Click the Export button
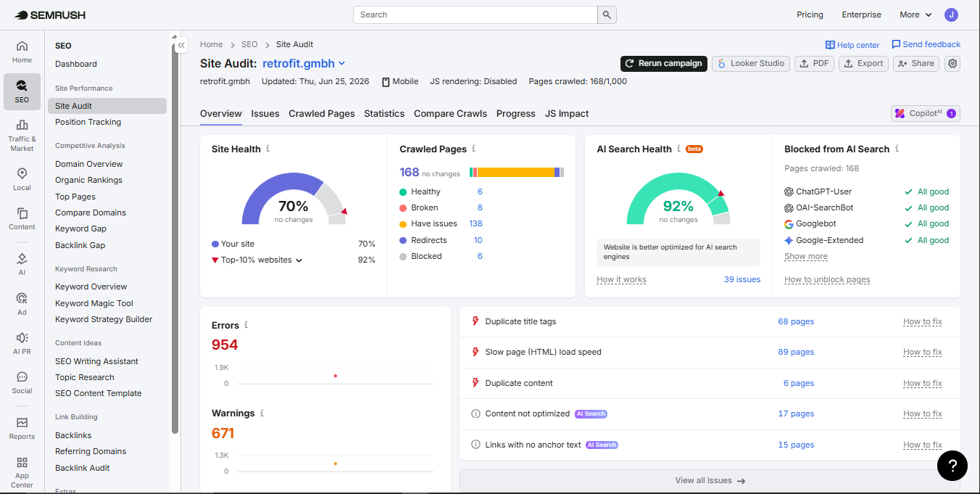Screen dimensions: 980x494 pos(863,64)
